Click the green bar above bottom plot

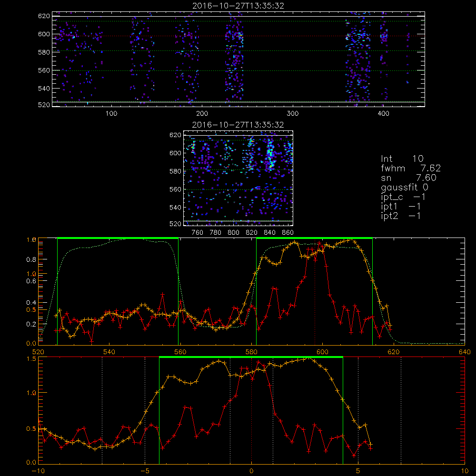coord(251,357)
